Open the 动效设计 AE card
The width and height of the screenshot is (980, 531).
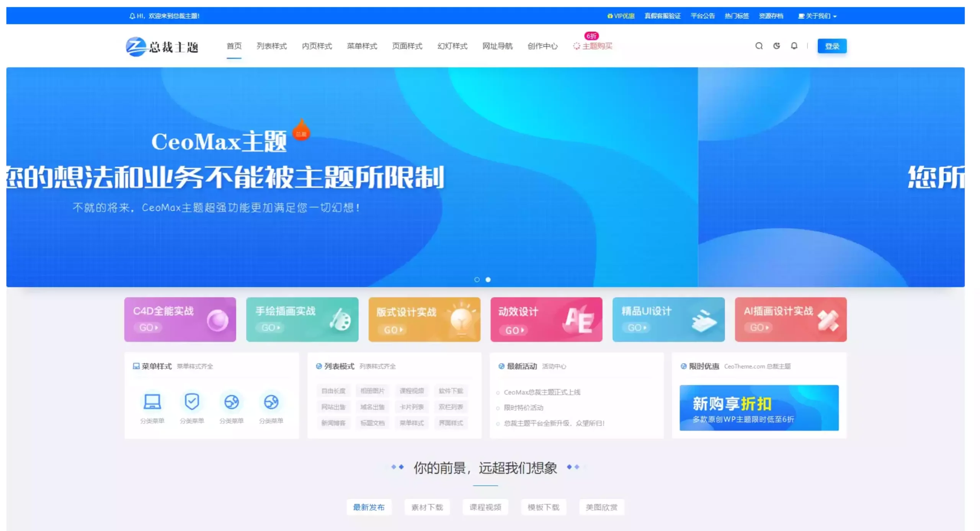[546, 319]
